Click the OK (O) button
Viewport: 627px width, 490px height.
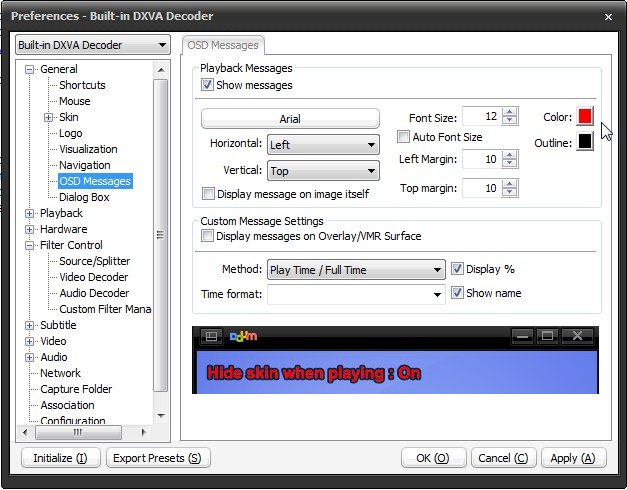point(433,458)
